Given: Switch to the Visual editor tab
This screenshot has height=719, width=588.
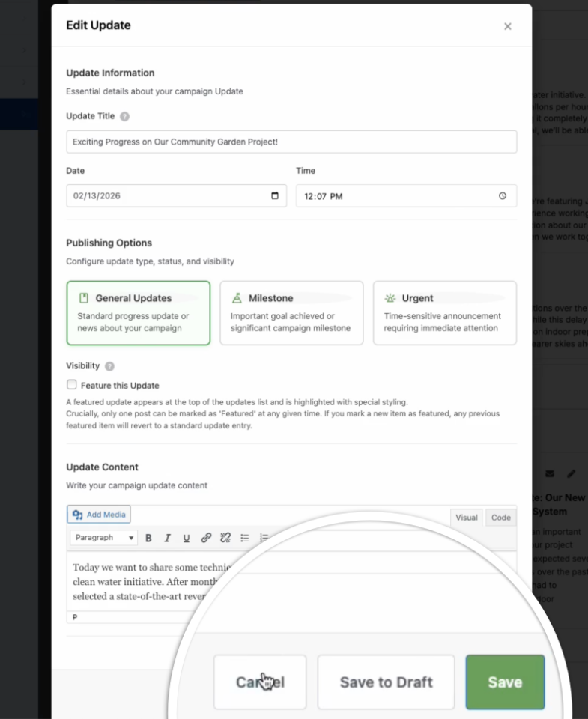Looking at the screenshot, I should pos(466,517).
